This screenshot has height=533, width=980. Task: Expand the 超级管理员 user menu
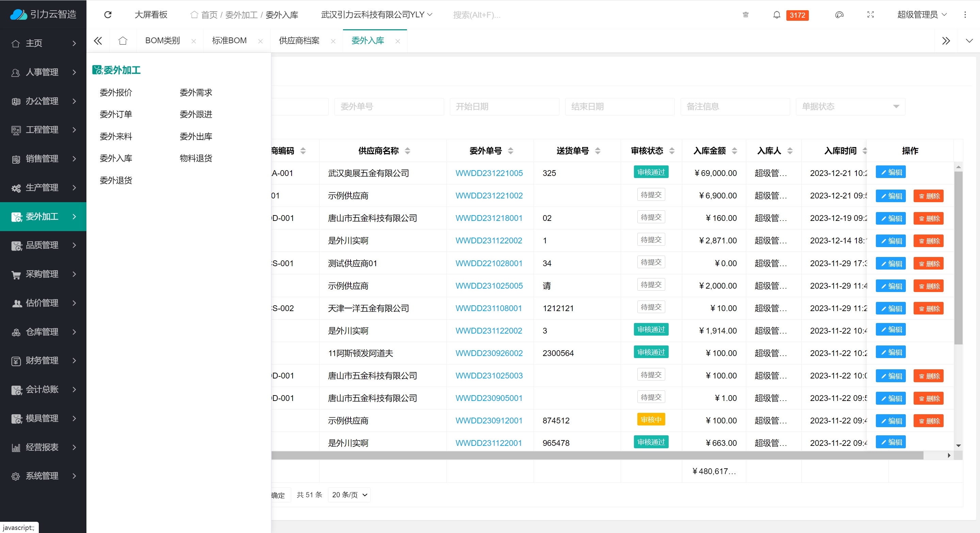(x=921, y=14)
